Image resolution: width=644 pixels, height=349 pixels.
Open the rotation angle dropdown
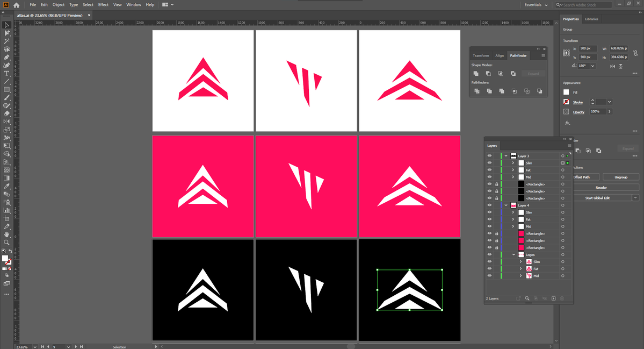tap(592, 66)
